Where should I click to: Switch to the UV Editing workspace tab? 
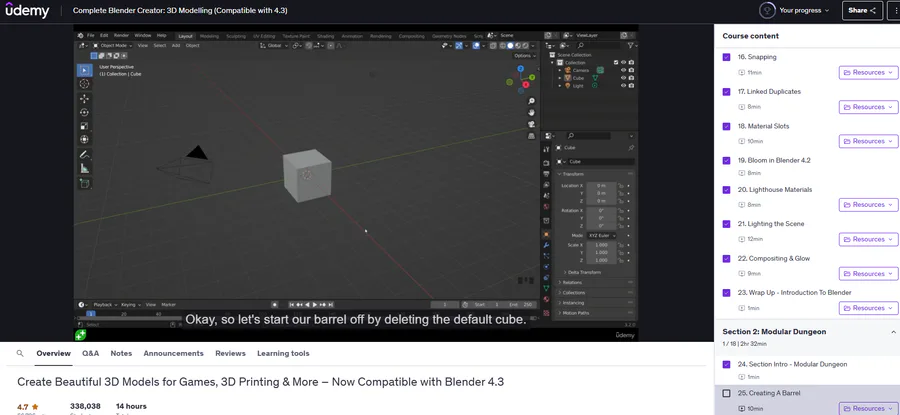(265, 36)
